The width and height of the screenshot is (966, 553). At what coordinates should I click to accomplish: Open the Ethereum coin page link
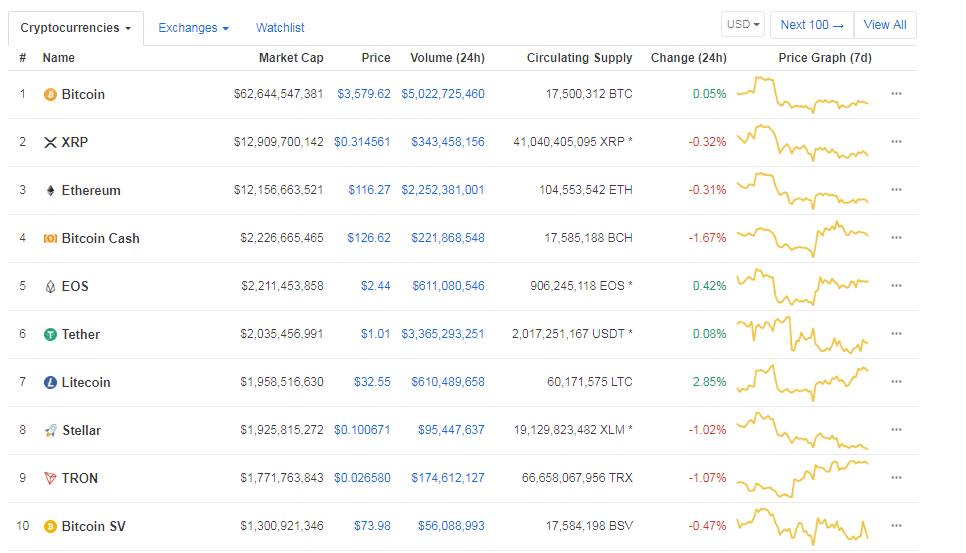point(91,191)
